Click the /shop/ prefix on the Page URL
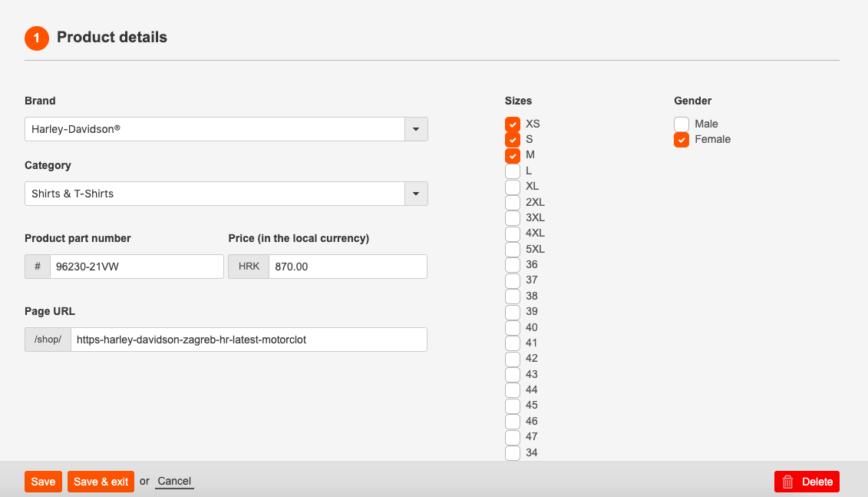This screenshot has width=868, height=497. [47, 339]
